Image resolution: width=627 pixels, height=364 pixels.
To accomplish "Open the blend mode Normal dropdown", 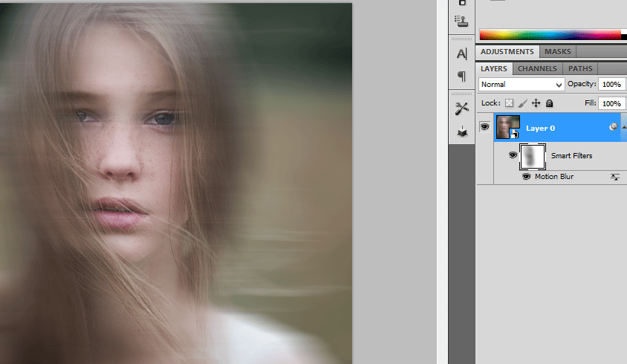I will click(522, 85).
